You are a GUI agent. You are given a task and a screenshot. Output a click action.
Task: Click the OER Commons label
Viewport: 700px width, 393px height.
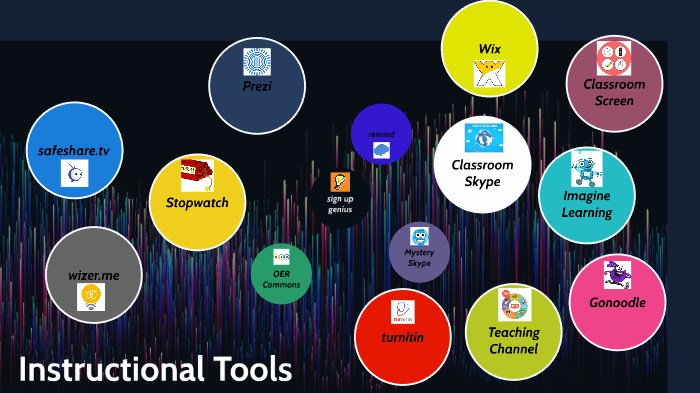point(281,279)
